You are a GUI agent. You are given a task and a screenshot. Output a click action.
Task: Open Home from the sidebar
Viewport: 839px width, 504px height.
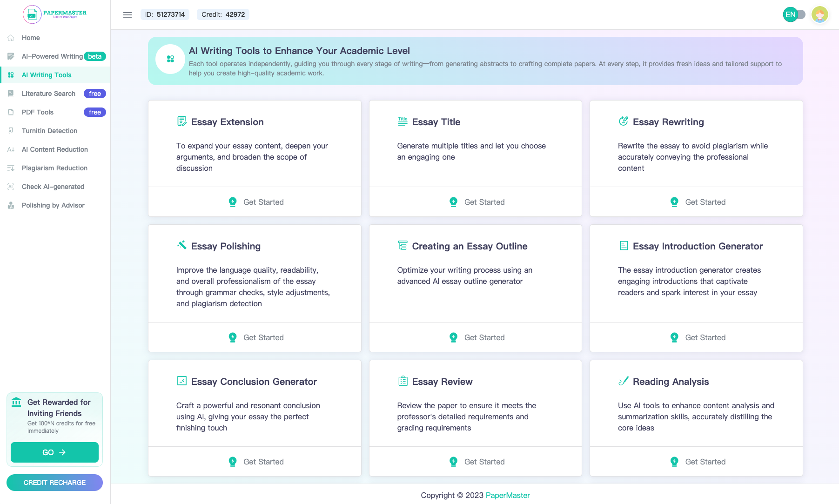point(31,38)
